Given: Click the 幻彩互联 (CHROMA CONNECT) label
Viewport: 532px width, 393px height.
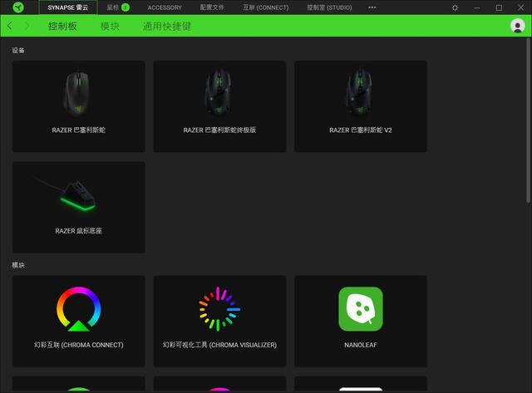Looking at the screenshot, I should coord(79,345).
